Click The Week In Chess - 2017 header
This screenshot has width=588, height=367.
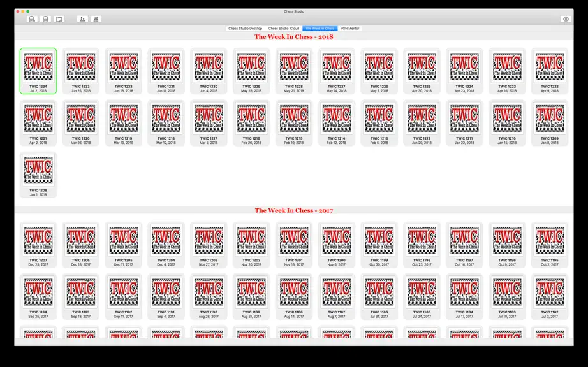(294, 210)
